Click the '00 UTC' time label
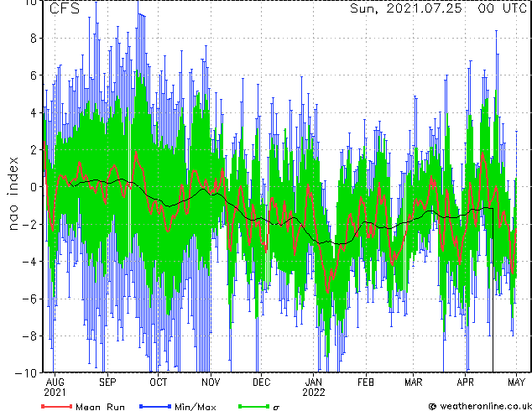The height and width of the screenshot is (411, 532). tap(502, 8)
